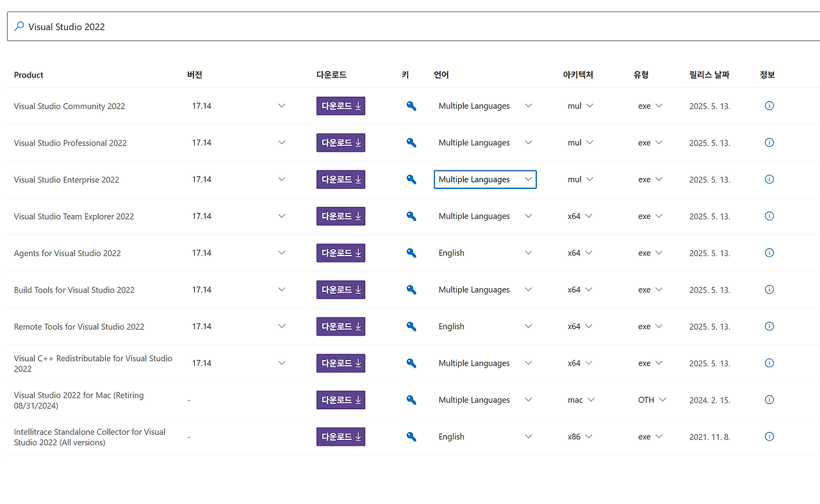Open language dropdown for Visual Studio Enterprise 2022
This screenshot has width=820, height=504.
(x=485, y=179)
